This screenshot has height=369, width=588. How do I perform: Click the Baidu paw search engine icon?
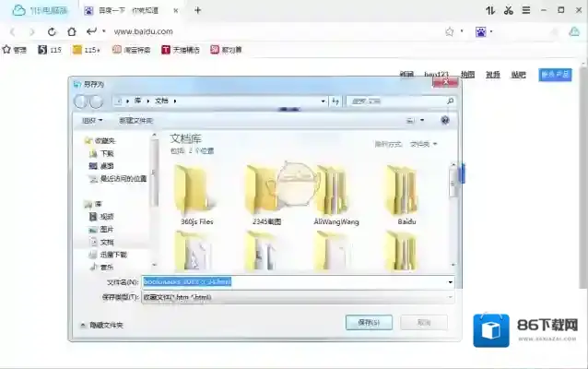coord(481,32)
